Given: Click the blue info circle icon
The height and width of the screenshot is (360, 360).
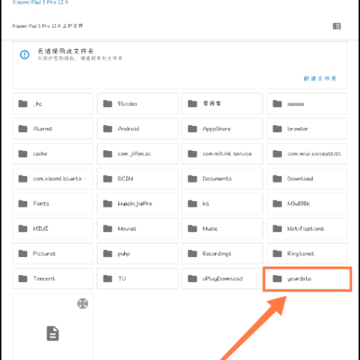Looking at the screenshot, I should coord(25,54).
